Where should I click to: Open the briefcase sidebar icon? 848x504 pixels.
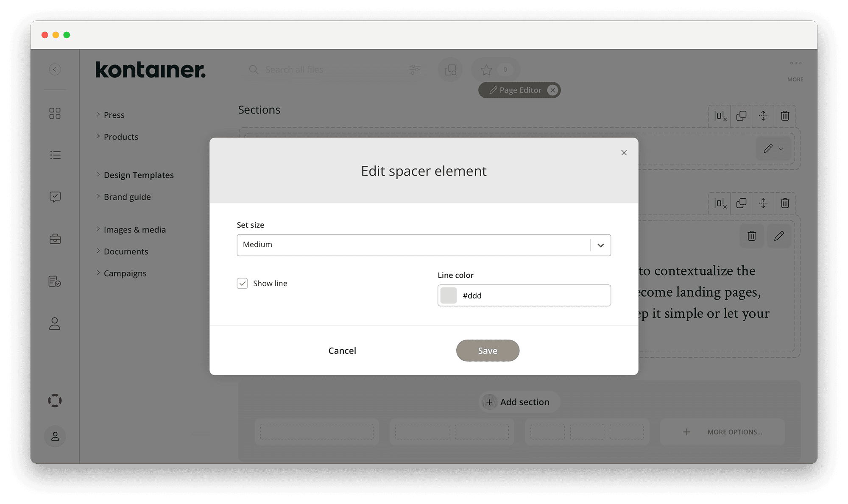[55, 239]
